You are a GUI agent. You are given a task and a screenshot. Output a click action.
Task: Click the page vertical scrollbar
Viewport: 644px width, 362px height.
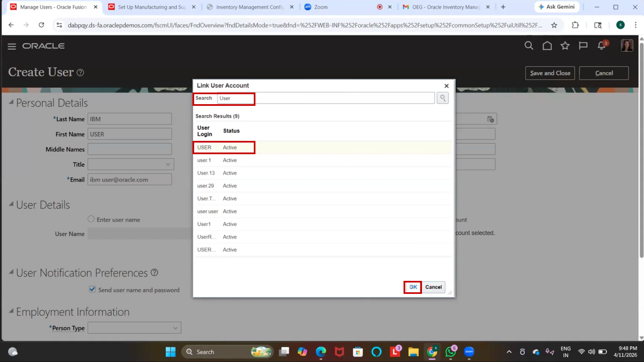(x=641, y=151)
